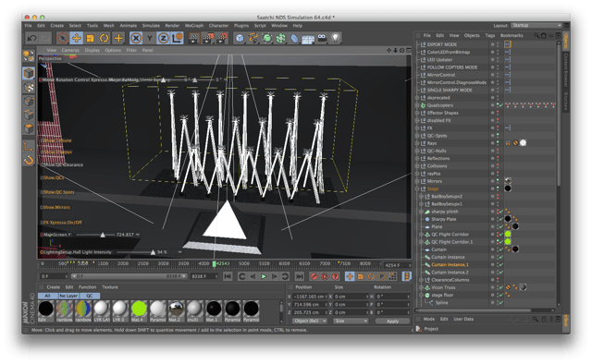Toggle Show QC Spots checkbox
The width and height of the screenshot is (592, 364).
pos(42,192)
